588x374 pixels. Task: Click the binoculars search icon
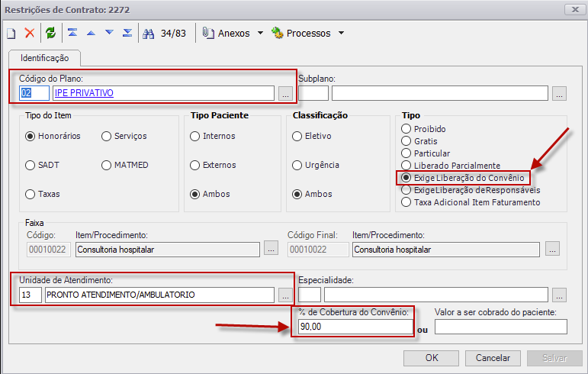[149, 34]
